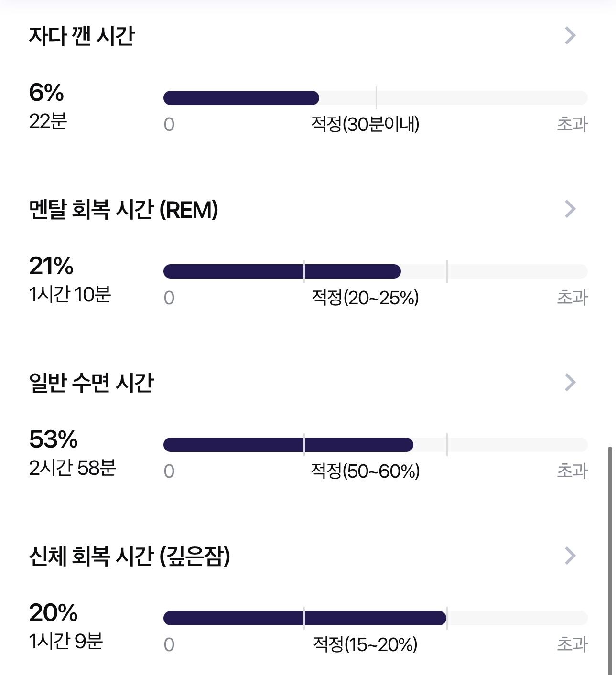Viewport: 616px width, 675px height.
Task: Tap the 멘탈 회복 시간 (REM) heading
Action: click(124, 209)
